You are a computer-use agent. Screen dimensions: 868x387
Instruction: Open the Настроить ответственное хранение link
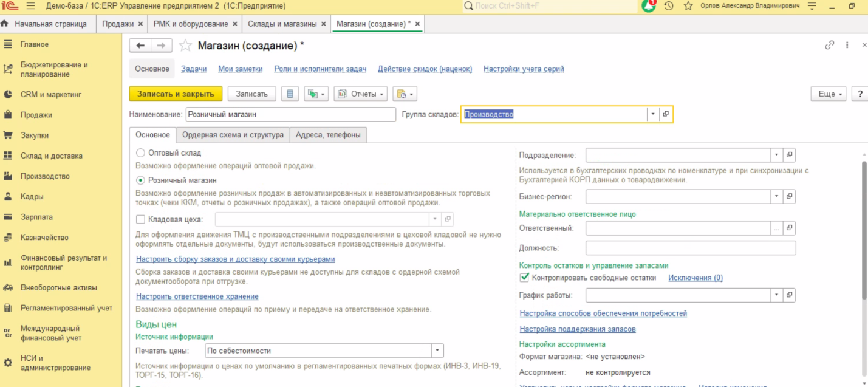pyautogui.click(x=197, y=296)
